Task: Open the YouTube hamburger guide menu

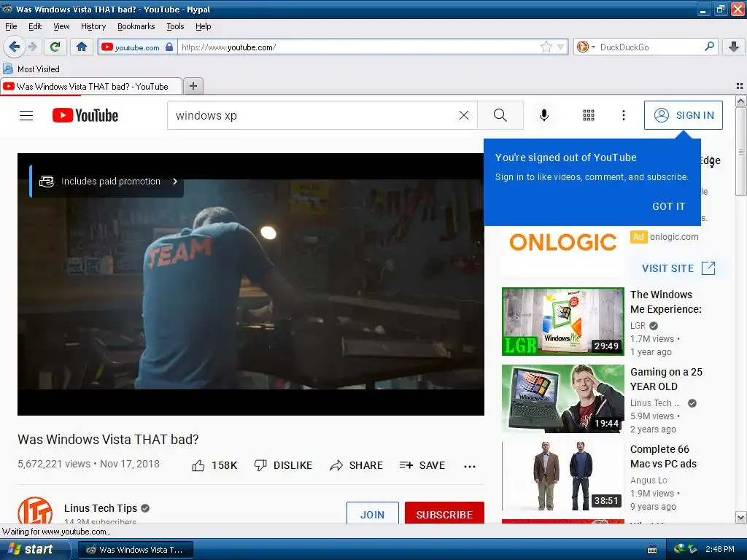Action: [26, 115]
